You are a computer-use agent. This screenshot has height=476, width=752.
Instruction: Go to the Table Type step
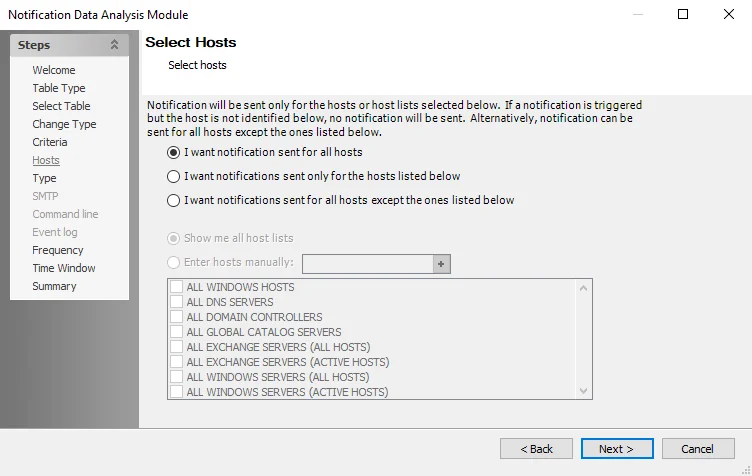pos(59,88)
